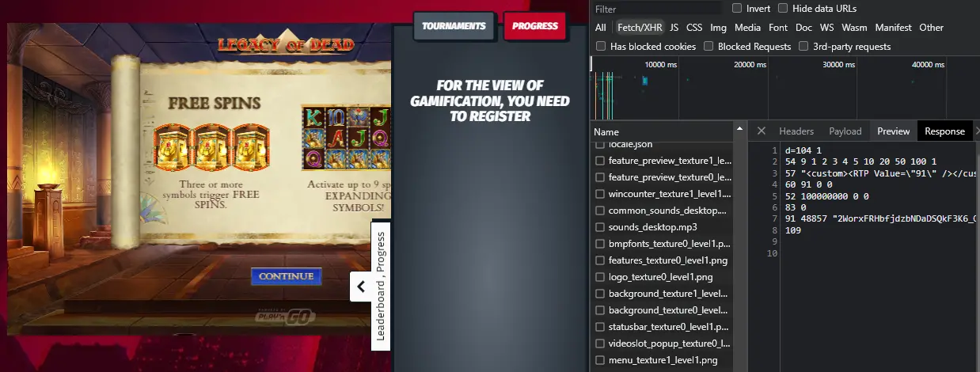This screenshot has width=980, height=372.
Task: Tick the checkbox beside sounds_desktop.mp3
Action: (x=600, y=227)
